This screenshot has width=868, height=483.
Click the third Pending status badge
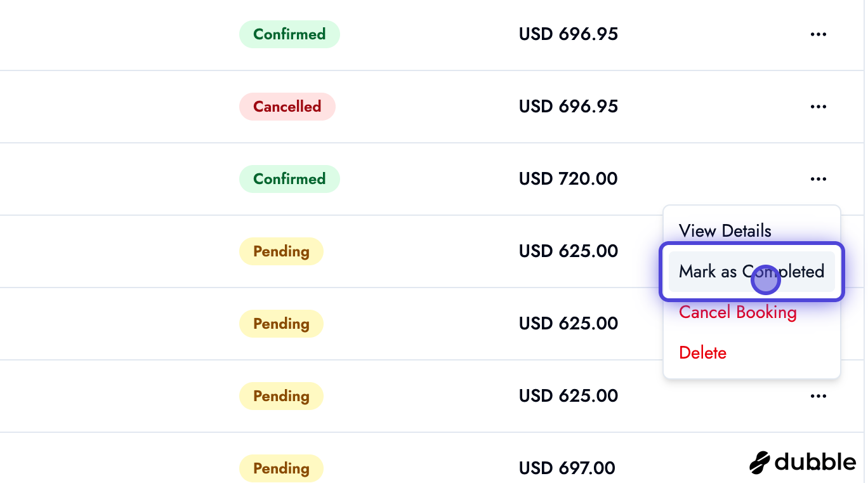pyautogui.click(x=281, y=396)
